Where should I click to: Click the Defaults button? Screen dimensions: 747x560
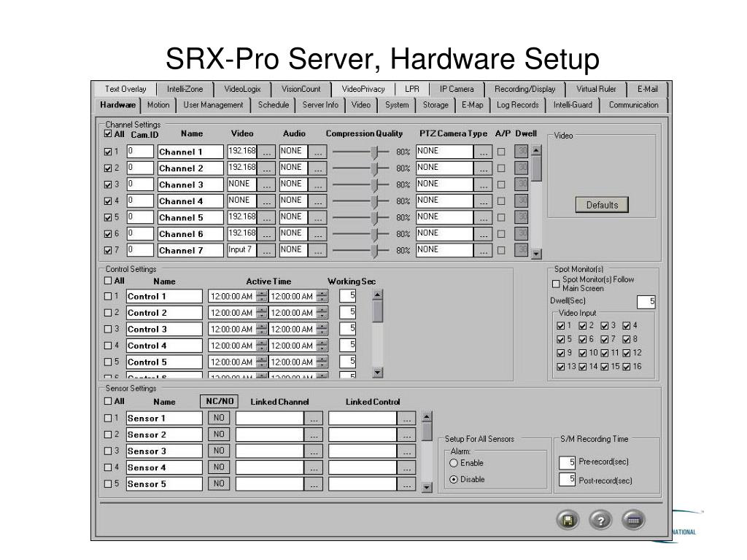(602, 205)
